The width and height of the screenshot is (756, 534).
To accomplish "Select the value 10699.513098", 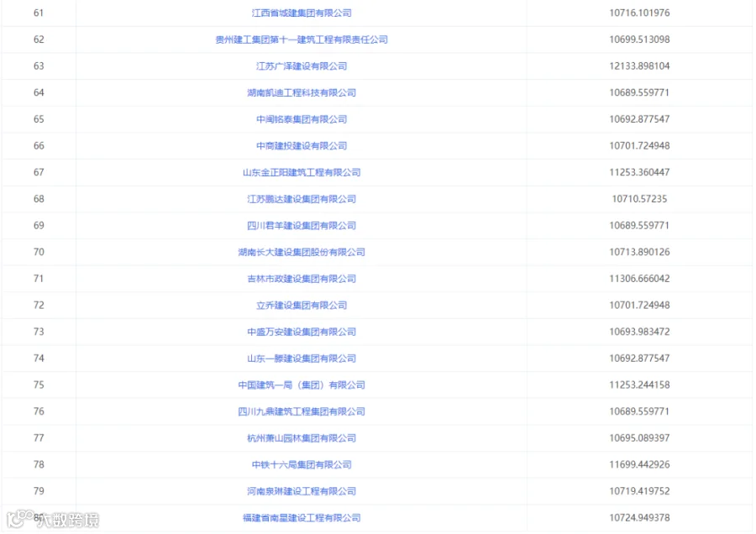I will [639, 39].
